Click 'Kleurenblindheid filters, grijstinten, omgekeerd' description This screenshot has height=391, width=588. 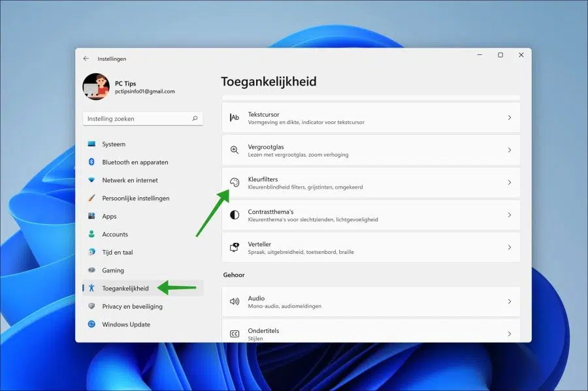coord(305,187)
